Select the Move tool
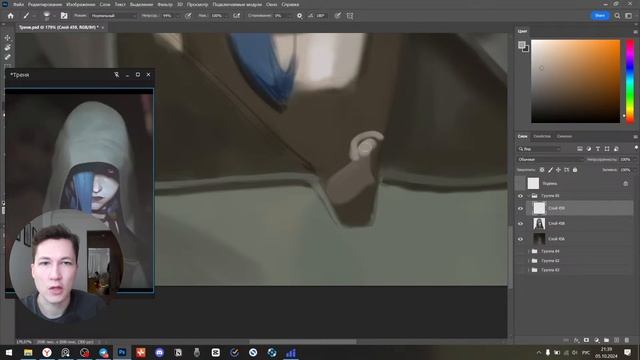640x360 pixels. click(x=7, y=38)
